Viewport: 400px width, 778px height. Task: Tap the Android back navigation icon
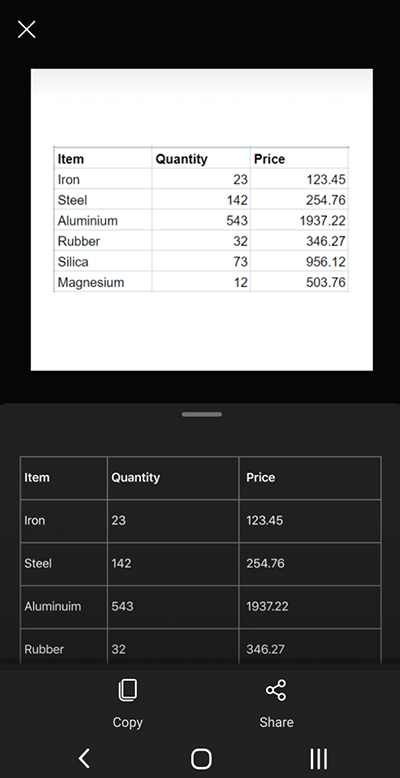tap(84, 758)
